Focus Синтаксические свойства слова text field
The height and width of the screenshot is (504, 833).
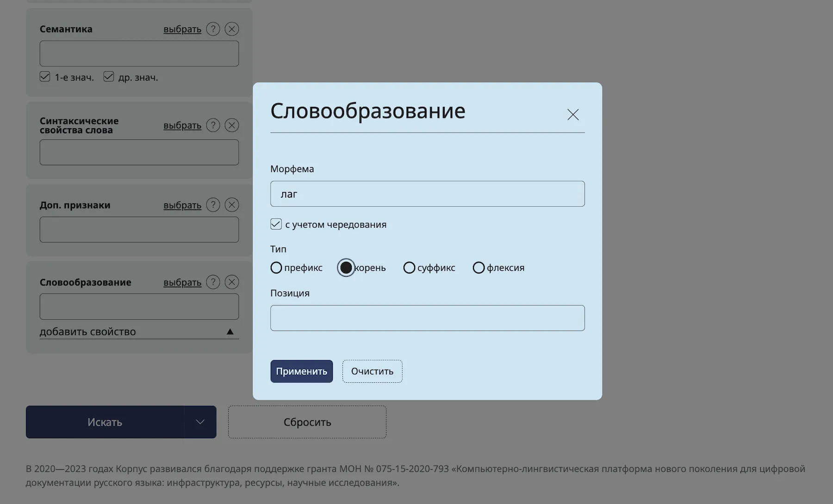pos(139,152)
